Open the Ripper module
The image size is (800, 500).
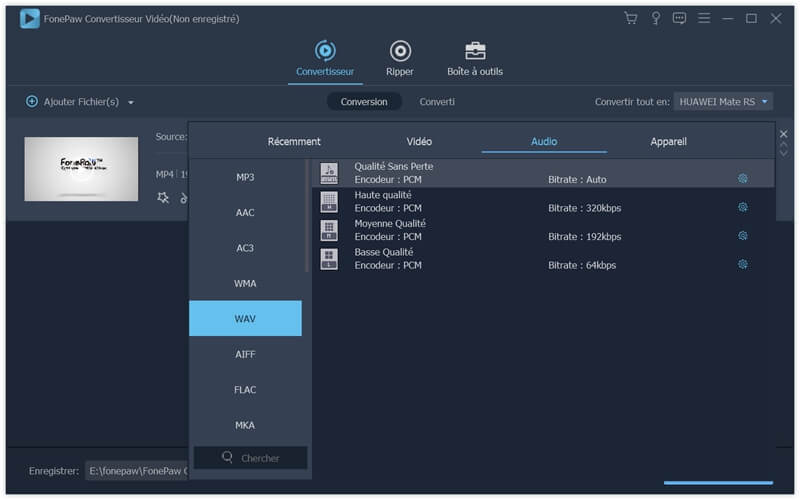point(400,59)
